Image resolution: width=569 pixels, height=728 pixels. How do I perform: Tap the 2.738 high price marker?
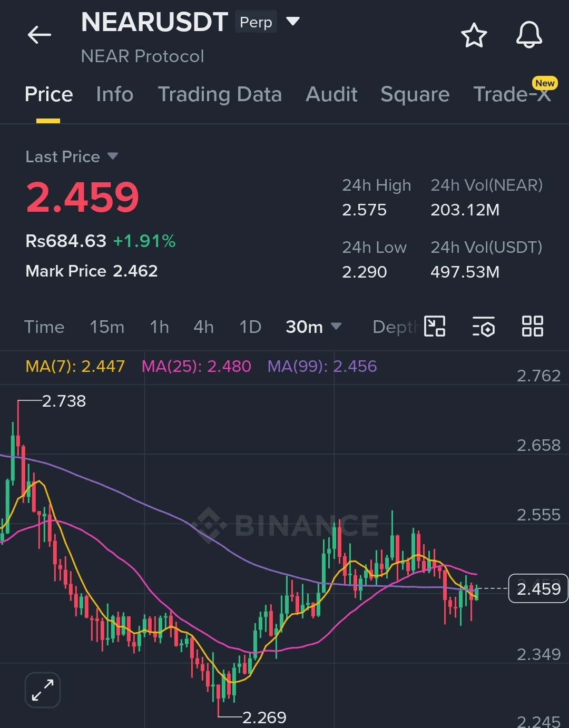pyautogui.click(x=64, y=401)
